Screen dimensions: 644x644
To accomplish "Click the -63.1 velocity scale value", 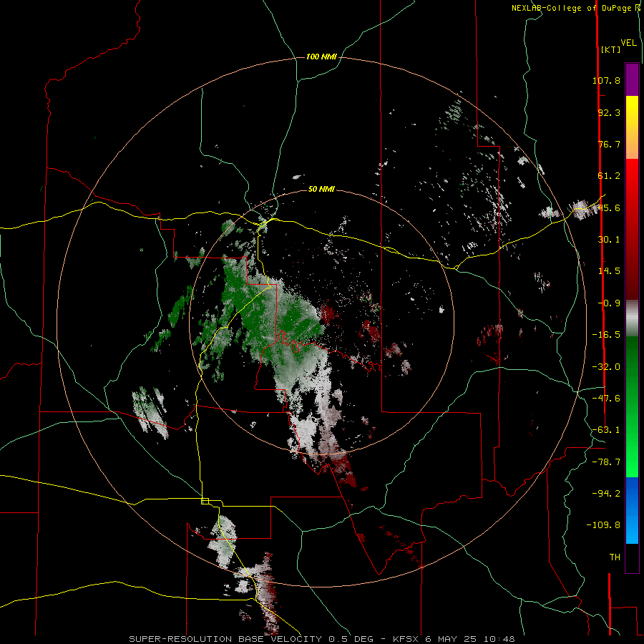I will click(606, 430).
